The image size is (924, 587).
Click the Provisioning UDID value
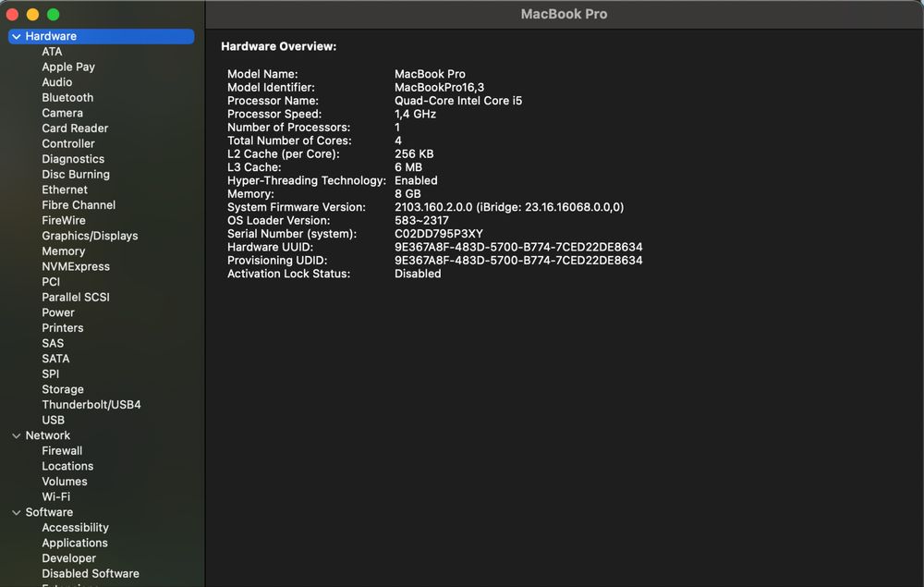point(518,261)
